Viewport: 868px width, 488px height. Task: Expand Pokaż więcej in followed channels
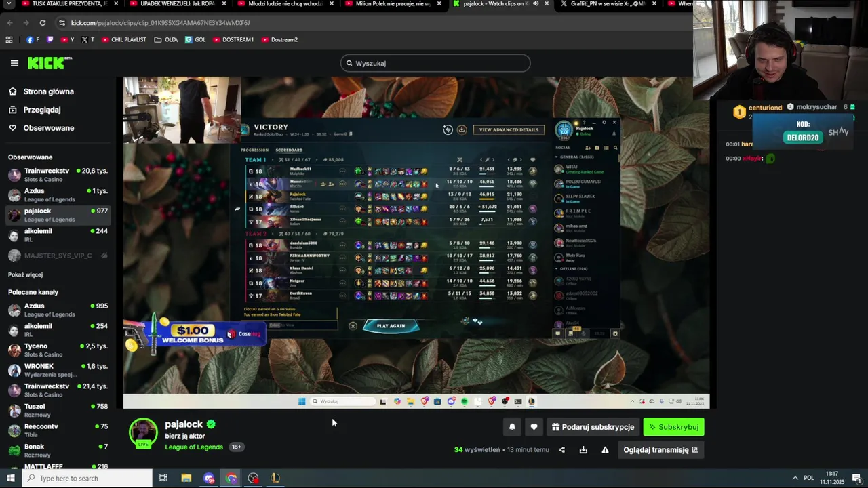pos(25,274)
